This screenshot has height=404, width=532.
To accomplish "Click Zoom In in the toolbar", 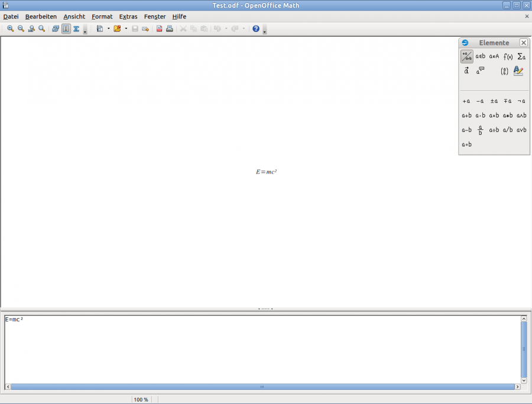I will (10, 28).
